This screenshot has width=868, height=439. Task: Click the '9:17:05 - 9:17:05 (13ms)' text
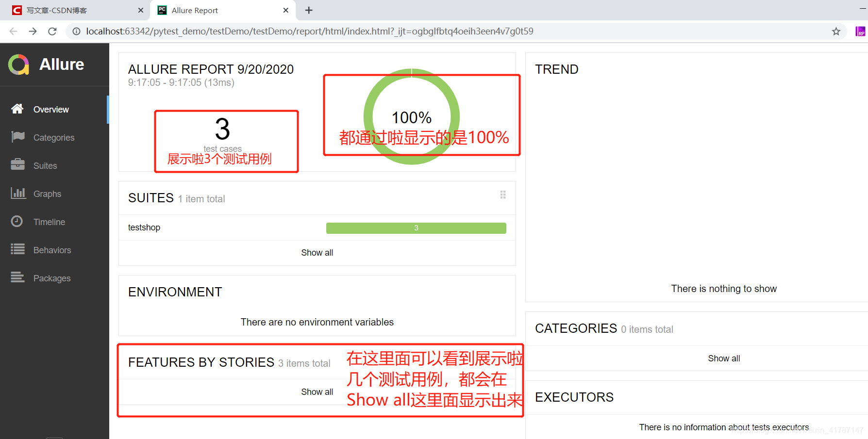181,83
